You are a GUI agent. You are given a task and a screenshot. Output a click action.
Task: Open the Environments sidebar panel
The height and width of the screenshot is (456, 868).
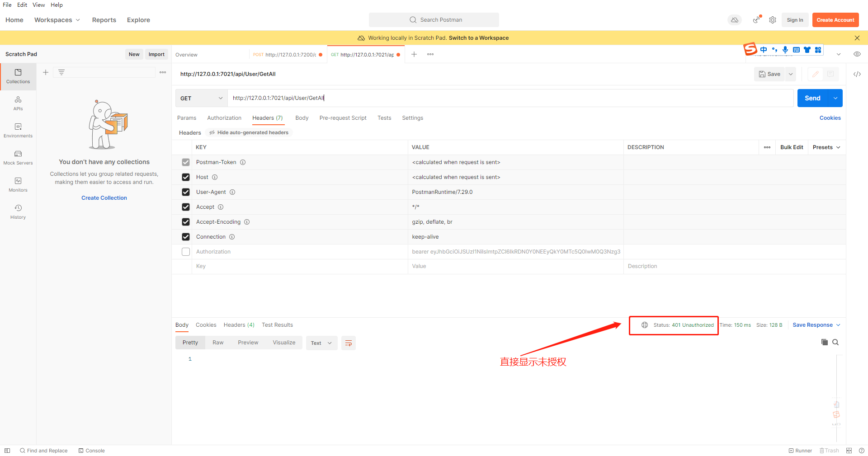coord(18,131)
